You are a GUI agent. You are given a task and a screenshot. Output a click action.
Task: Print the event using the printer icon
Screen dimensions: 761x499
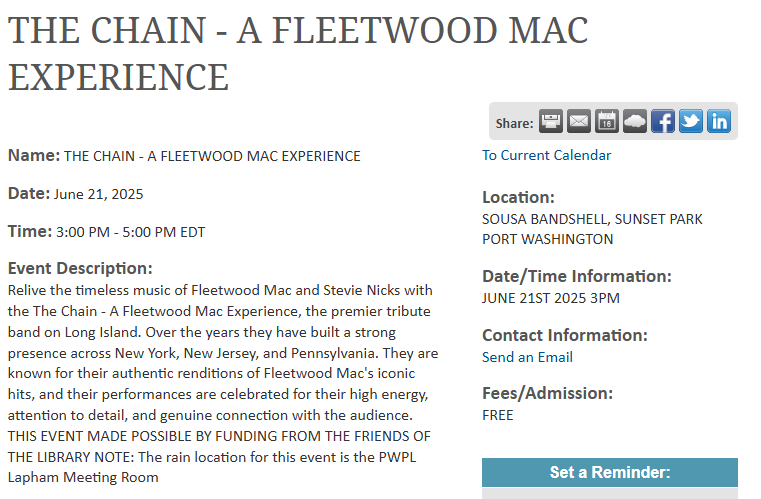551,121
